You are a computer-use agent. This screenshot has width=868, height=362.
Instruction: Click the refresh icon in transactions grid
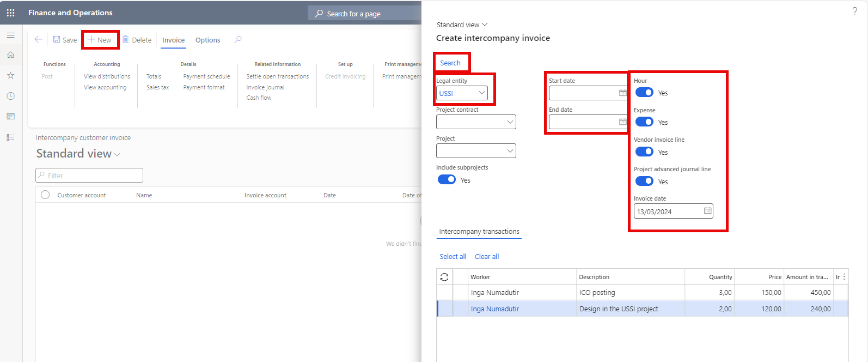click(x=444, y=277)
